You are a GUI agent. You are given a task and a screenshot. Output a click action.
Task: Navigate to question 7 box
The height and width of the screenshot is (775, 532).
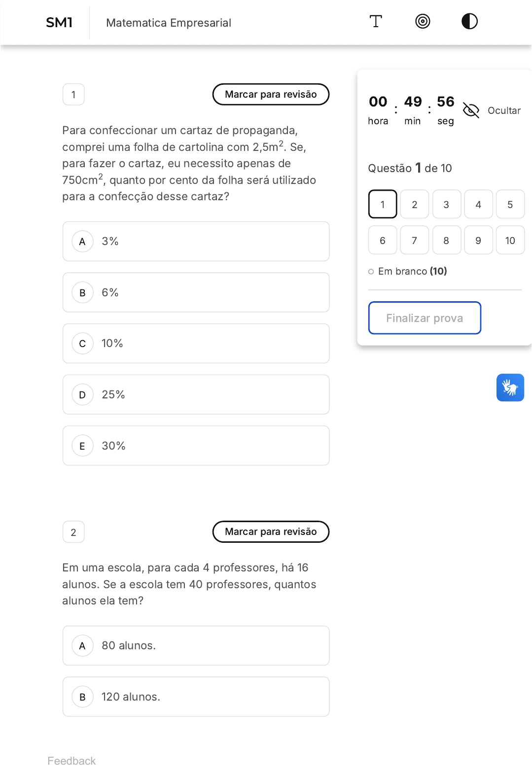point(414,240)
